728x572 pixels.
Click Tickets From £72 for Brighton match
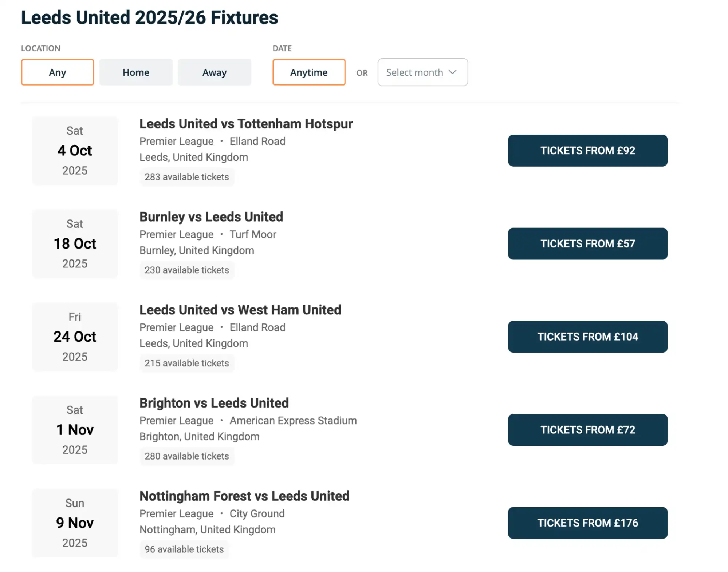click(587, 430)
